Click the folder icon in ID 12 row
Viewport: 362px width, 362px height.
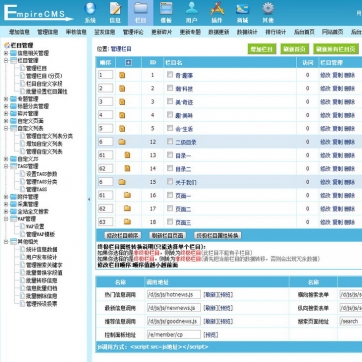click(122, 142)
